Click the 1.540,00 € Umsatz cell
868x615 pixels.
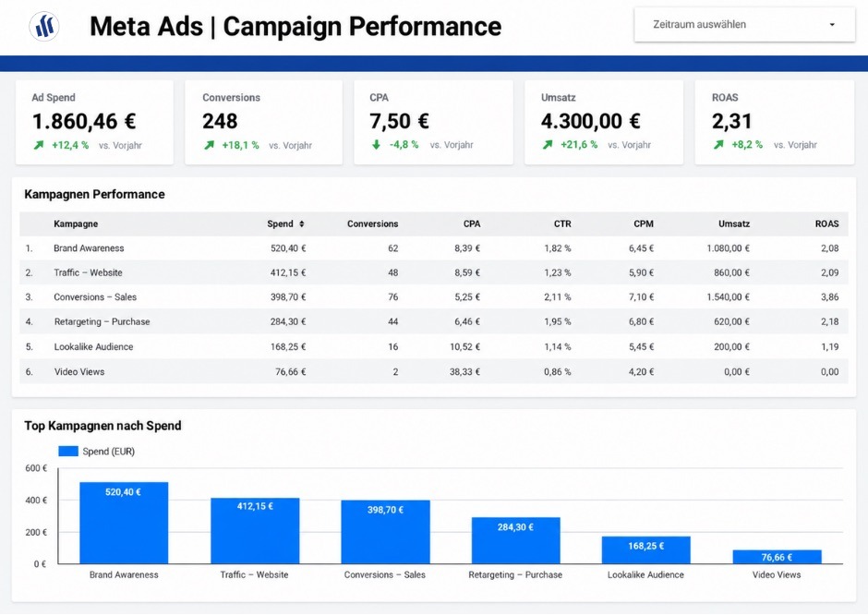coord(728,297)
